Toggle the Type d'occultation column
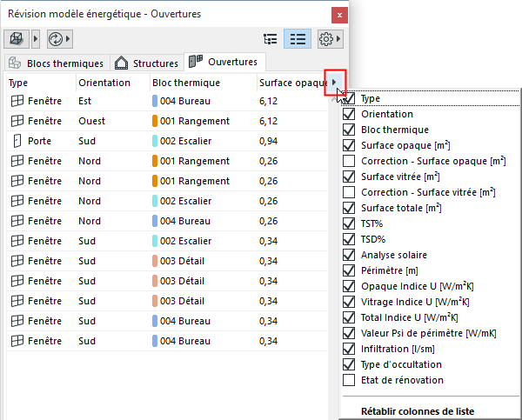 [349, 364]
